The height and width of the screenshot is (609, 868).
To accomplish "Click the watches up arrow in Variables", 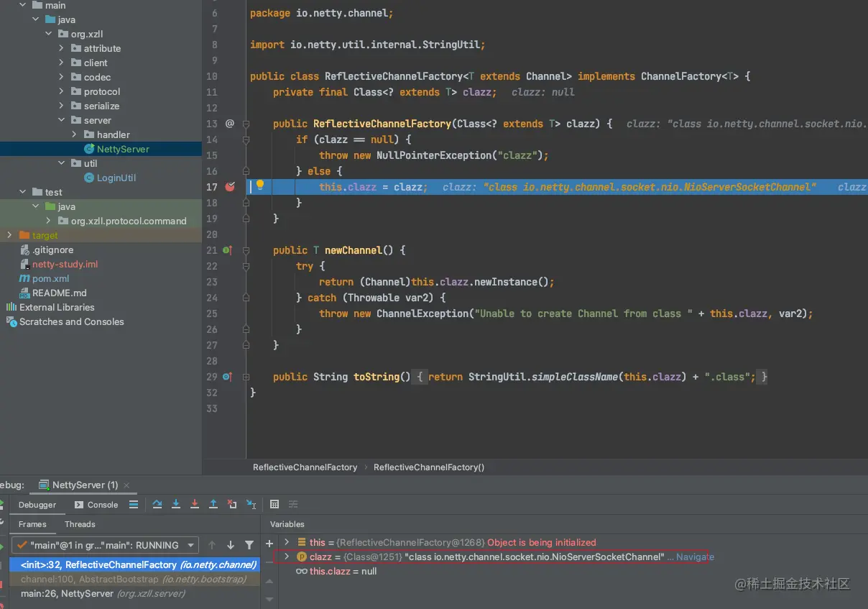I will point(269,581).
